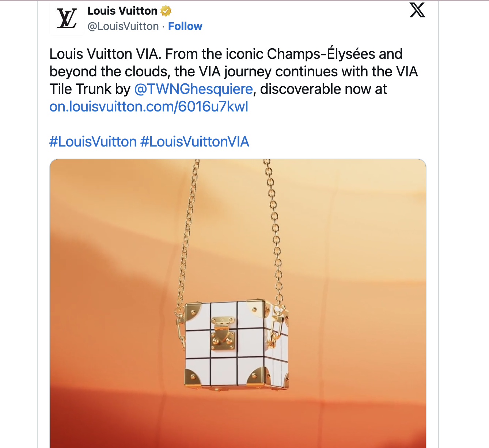Click the "Tile Trunk by" tweet text
Viewport: 489px width, 448px height.
(x=90, y=89)
